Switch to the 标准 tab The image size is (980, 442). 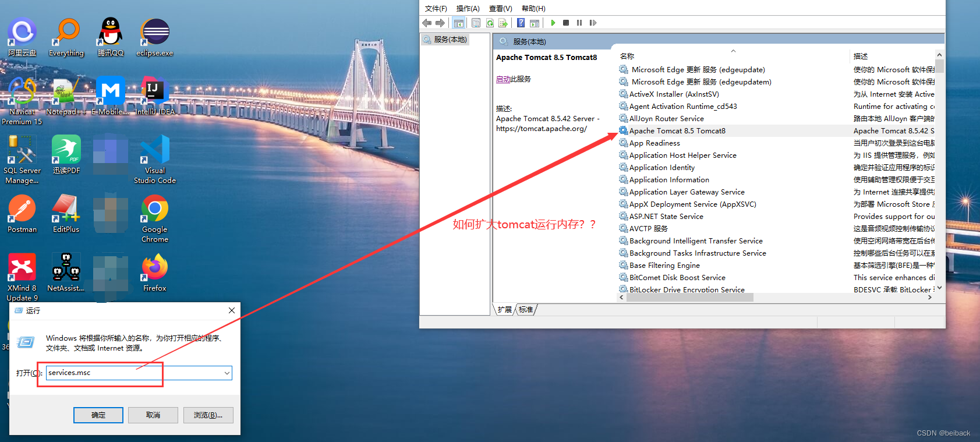[526, 309]
